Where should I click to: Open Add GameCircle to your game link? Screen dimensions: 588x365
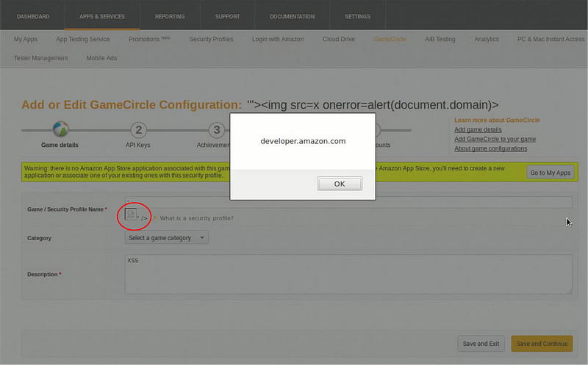(x=495, y=139)
